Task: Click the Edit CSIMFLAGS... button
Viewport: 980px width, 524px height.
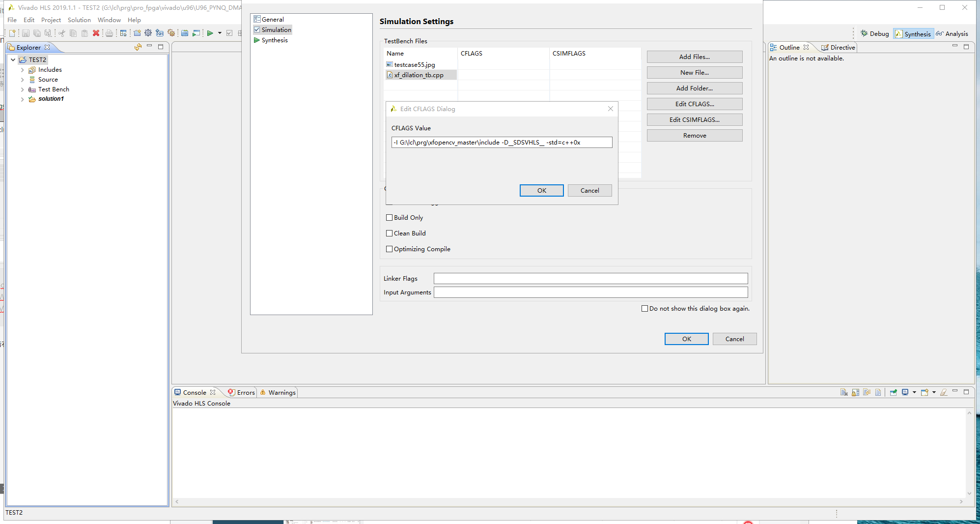Action: [694, 119]
